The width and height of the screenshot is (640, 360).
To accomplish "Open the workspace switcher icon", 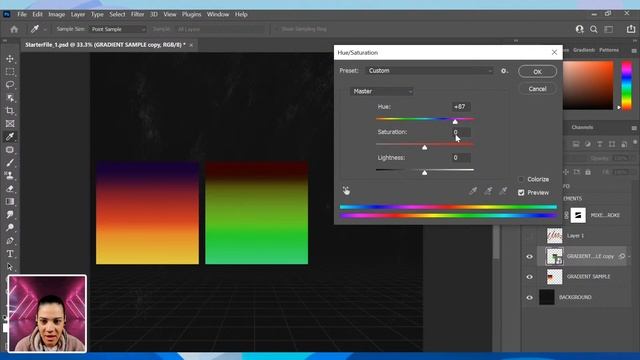I will point(609,29).
